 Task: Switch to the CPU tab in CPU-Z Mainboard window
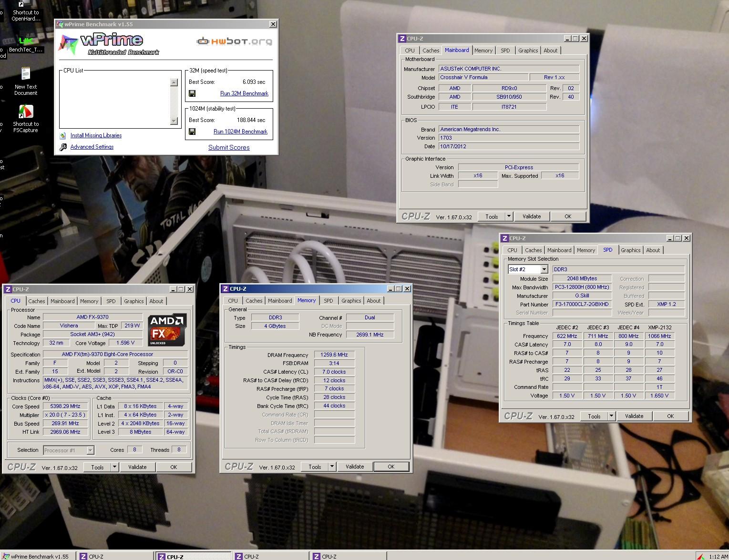410,51
